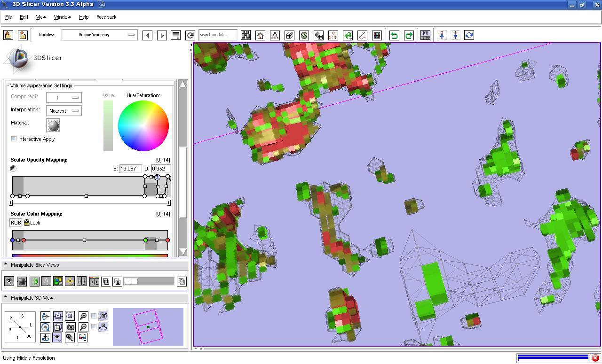Toggle the Lock option for color mapping
Screen dimensions: 602x364
pyautogui.click(x=27, y=223)
